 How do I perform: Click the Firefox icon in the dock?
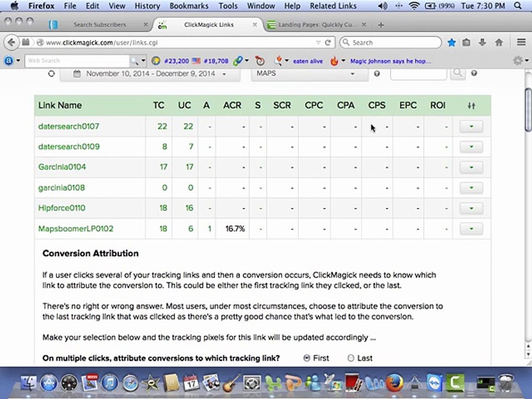(x=394, y=383)
